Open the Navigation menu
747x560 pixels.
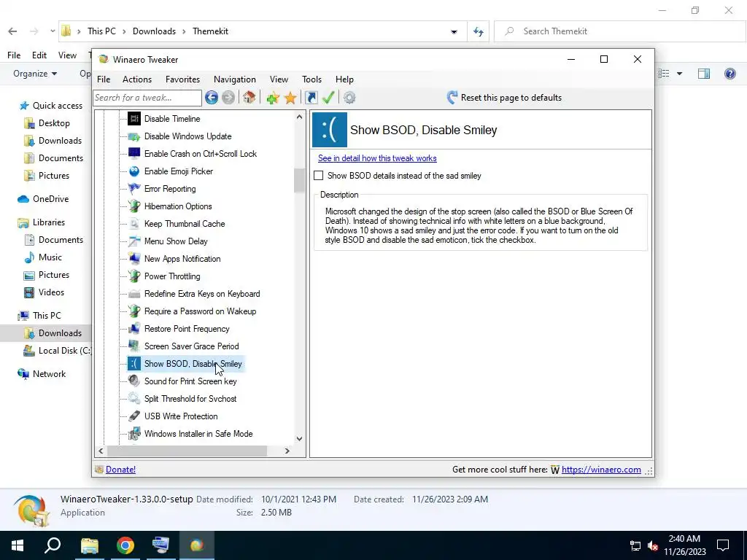[235, 79]
